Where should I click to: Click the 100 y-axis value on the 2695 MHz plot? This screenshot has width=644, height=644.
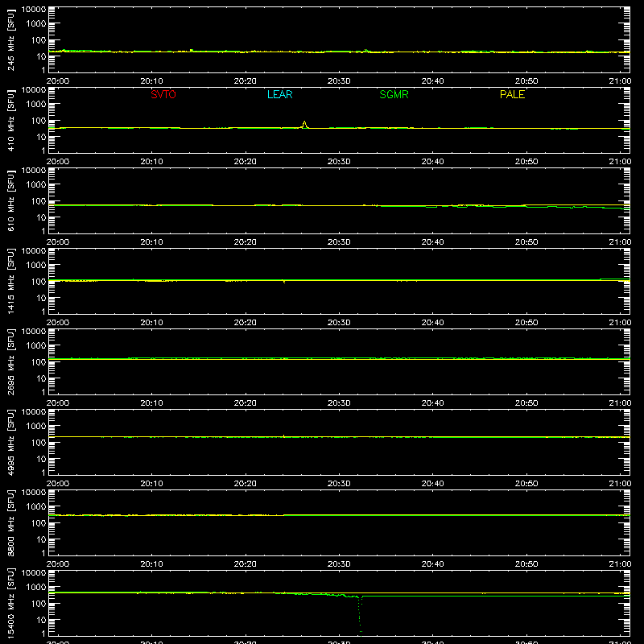pyautogui.click(x=39, y=362)
